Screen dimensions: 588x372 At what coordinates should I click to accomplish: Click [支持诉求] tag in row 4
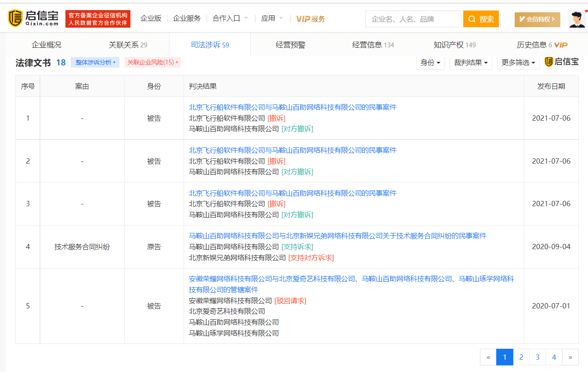(297, 247)
